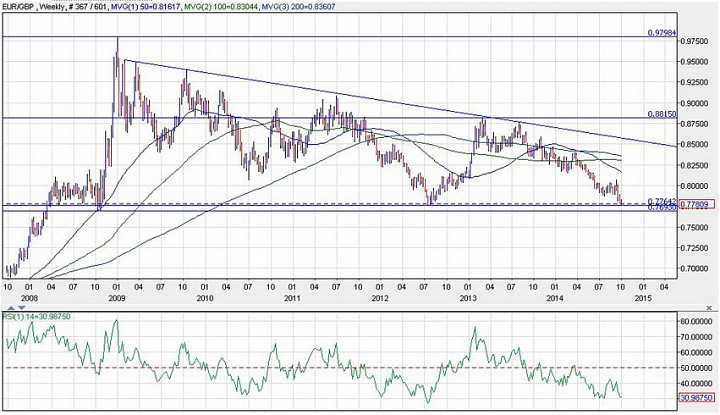
Task: Click the 0.85000 price scale label
Action: click(694, 145)
